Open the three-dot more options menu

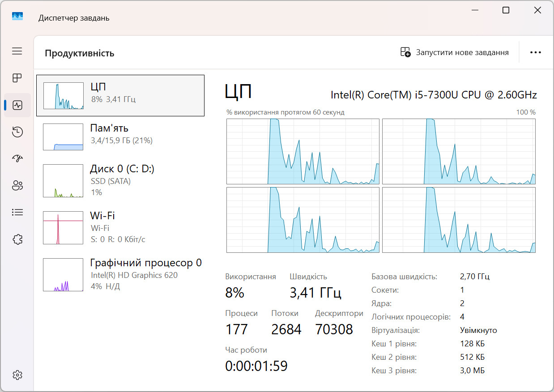click(536, 52)
